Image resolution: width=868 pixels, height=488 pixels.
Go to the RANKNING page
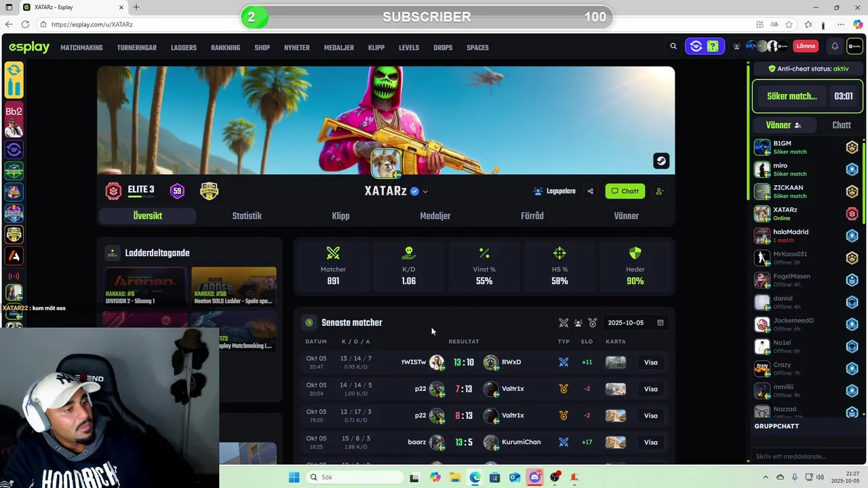(x=225, y=47)
